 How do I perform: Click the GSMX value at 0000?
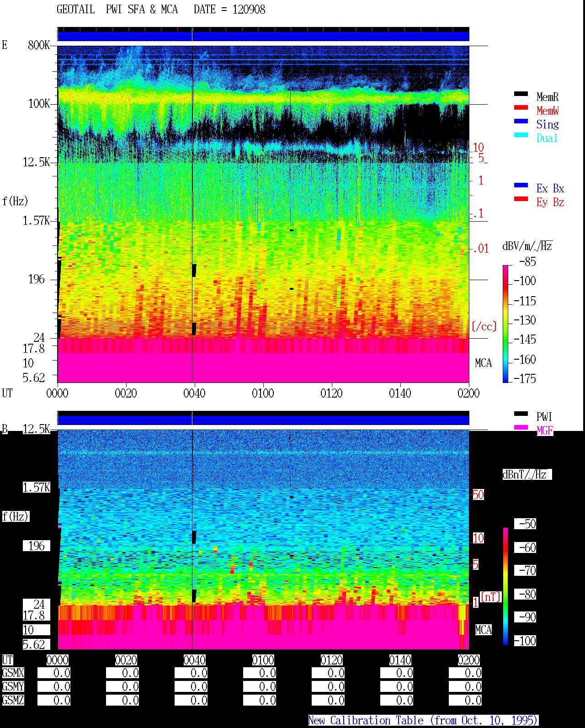[x=54, y=673]
